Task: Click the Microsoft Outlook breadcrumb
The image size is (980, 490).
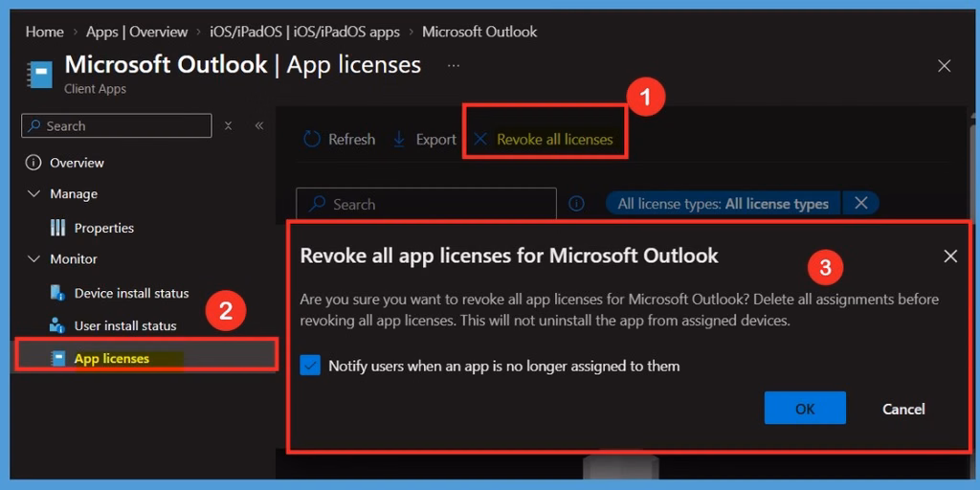Action: pyautogui.click(x=479, y=32)
